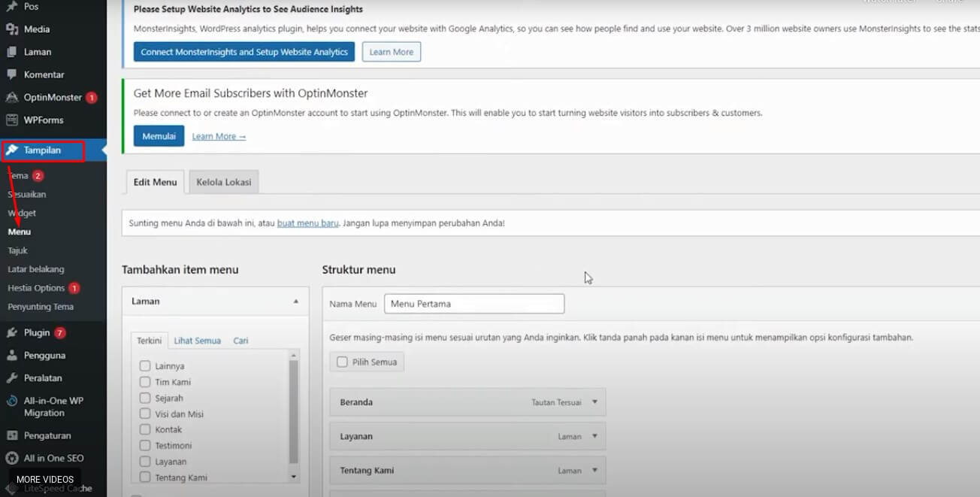Click the MORE VIDEOS button
This screenshot has height=497, width=980.
pos(45,480)
